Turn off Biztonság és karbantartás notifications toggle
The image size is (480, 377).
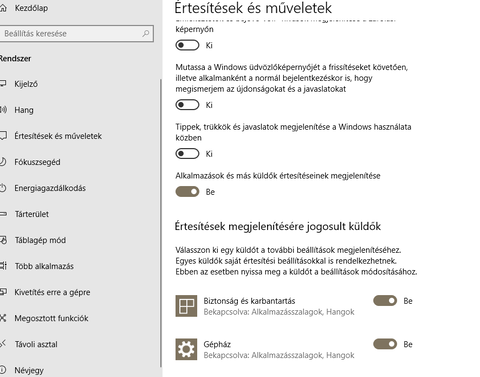tap(385, 301)
